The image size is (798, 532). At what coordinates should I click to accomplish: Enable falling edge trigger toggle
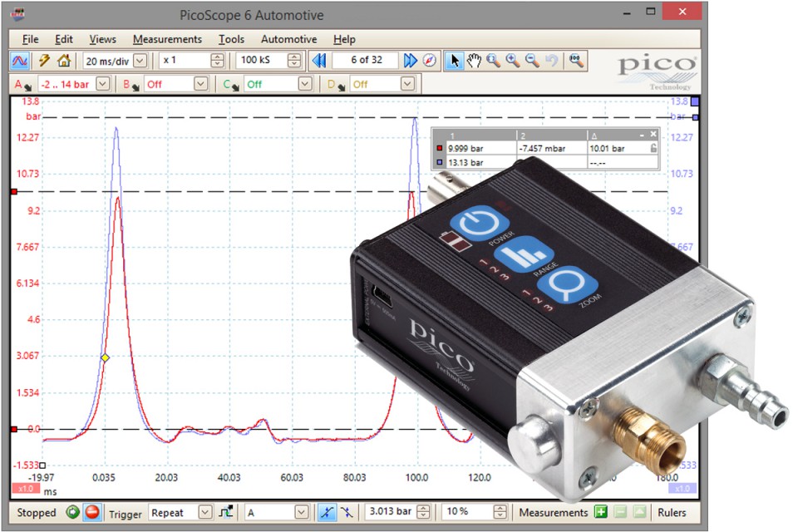point(346,512)
